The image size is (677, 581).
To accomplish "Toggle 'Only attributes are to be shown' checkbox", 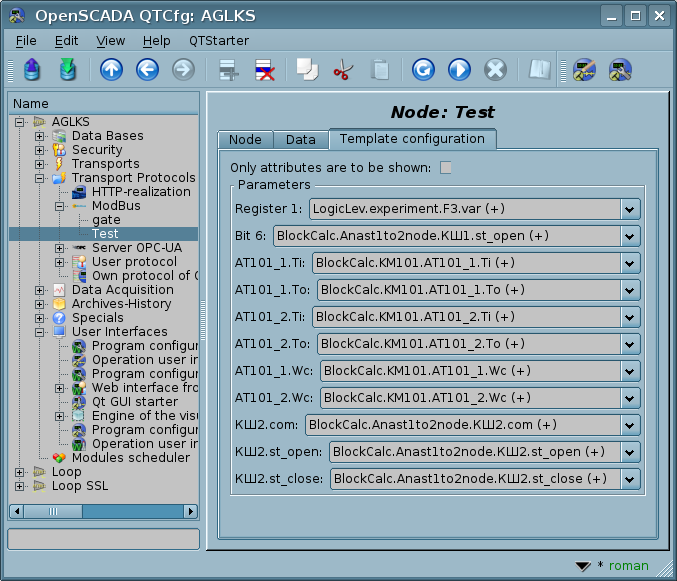I will coord(446,167).
